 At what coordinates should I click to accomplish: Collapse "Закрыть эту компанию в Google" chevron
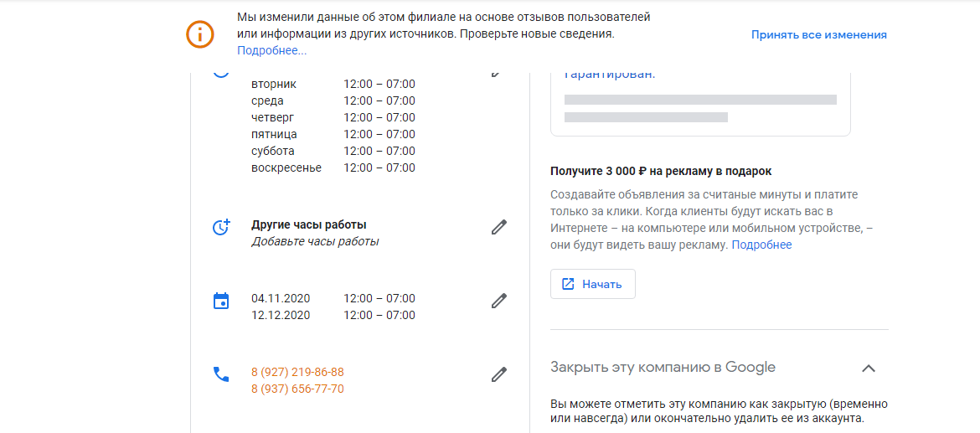click(x=868, y=368)
